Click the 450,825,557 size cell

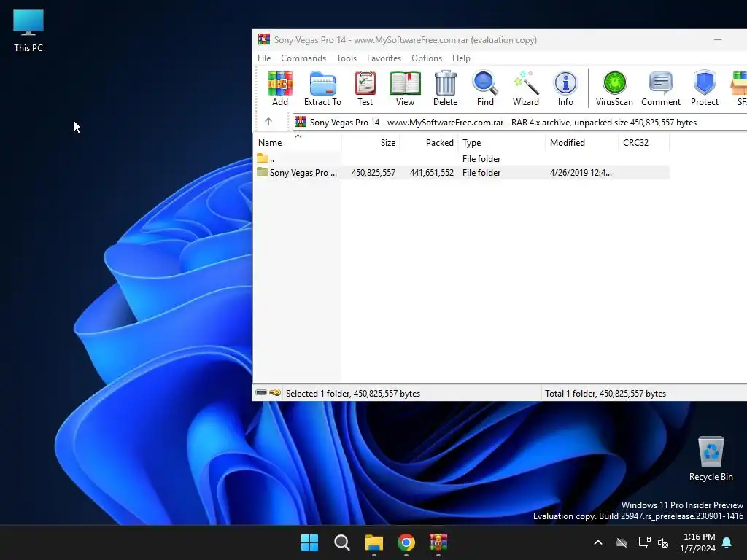click(x=373, y=173)
